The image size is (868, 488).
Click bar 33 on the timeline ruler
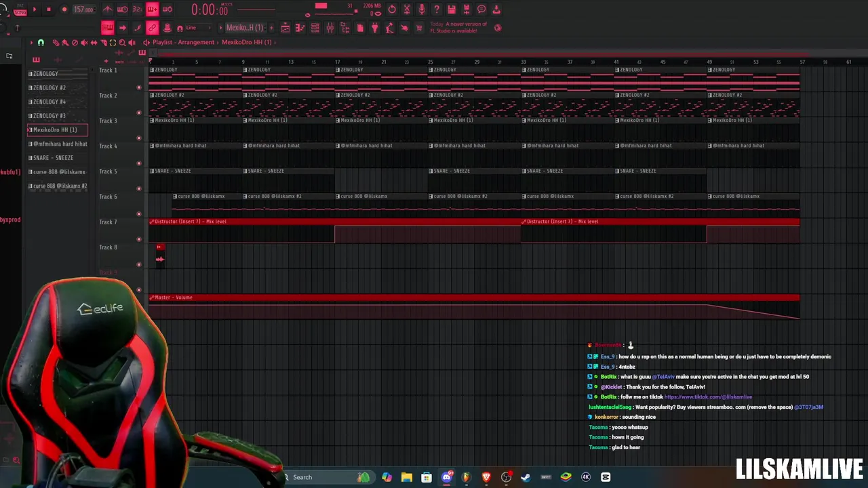click(x=523, y=62)
